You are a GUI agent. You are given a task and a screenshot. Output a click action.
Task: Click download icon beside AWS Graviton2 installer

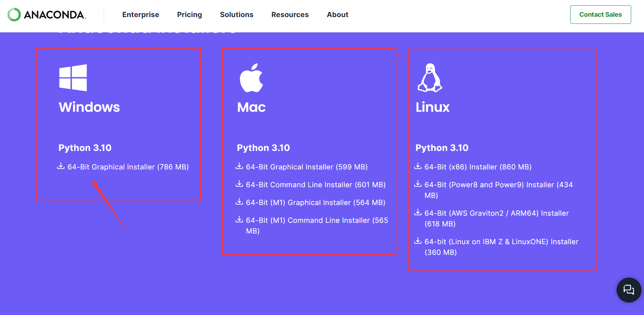pyautogui.click(x=418, y=212)
